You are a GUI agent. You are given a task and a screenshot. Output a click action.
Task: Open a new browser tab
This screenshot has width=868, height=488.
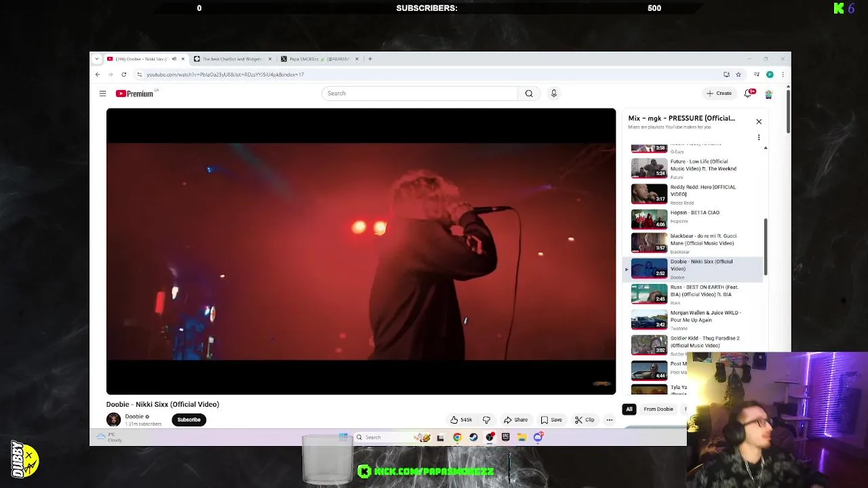point(370,59)
